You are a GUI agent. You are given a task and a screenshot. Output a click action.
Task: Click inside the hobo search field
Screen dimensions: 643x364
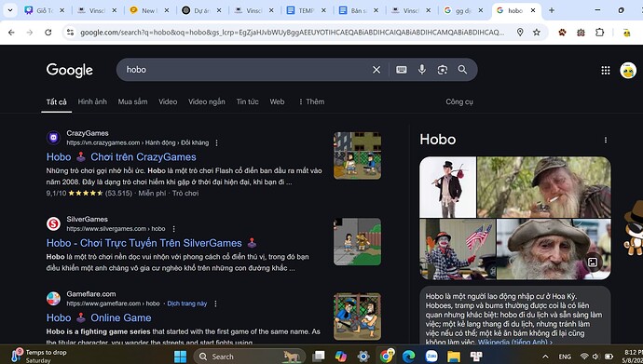click(x=246, y=70)
